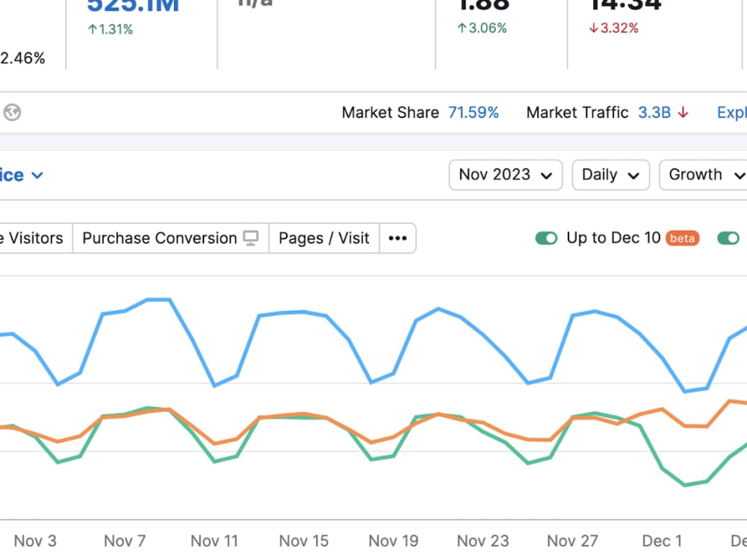747x560 pixels.
Task: Click the green 3.06% change value
Action: pos(482,28)
